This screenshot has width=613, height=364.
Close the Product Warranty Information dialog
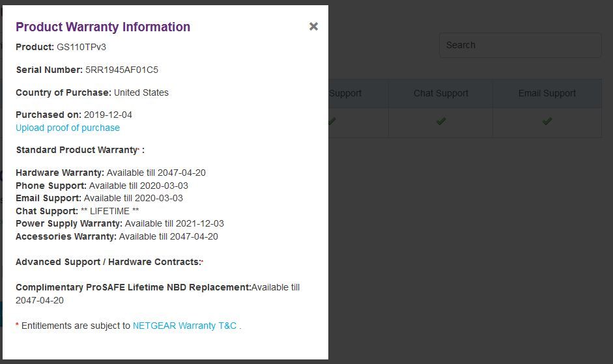tap(313, 27)
